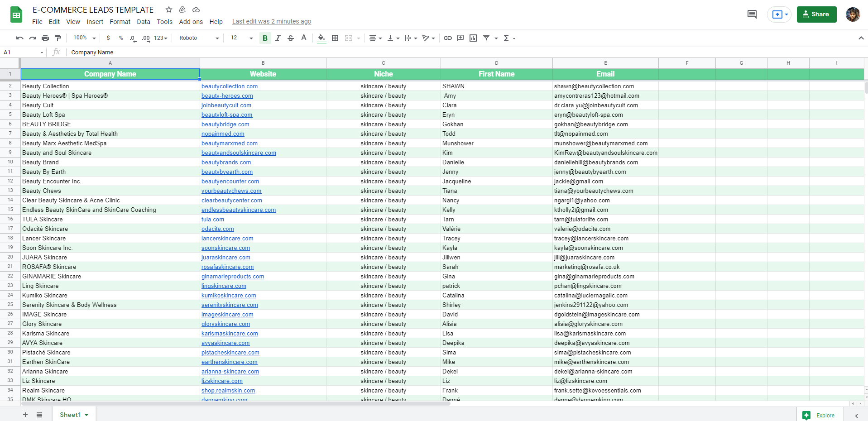Show the side panel arrow
This screenshot has height=421, width=868.
click(x=857, y=416)
